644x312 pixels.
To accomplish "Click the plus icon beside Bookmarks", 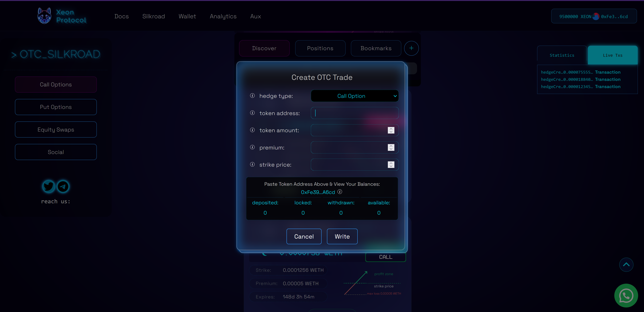I will click(x=411, y=48).
